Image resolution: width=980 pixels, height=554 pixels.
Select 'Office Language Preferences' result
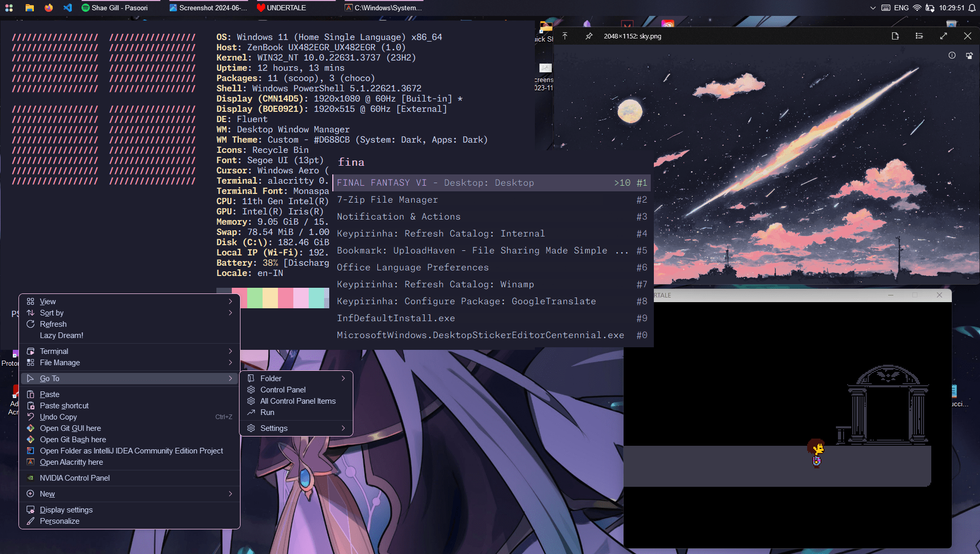492,267
